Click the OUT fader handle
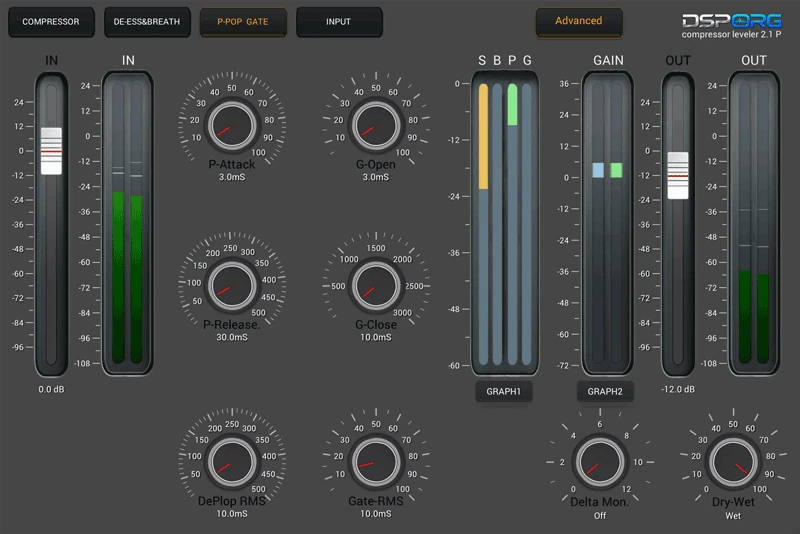This screenshot has width=800, height=534. tap(678, 175)
